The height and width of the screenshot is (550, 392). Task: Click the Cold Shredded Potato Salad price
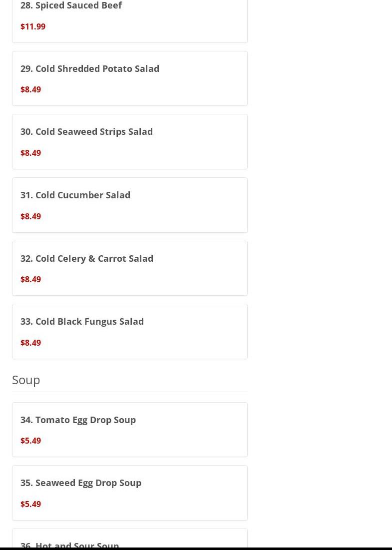pyautogui.click(x=31, y=89)
